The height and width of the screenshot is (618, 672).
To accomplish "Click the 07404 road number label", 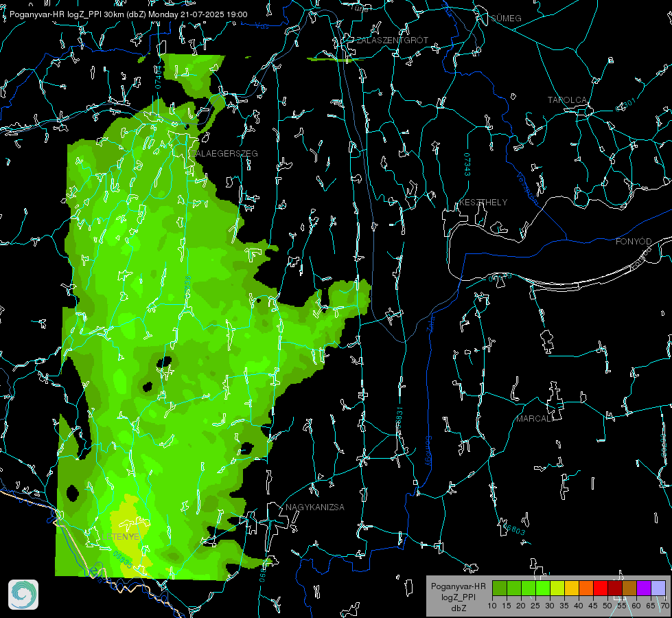I will click(x=157, y=78).
